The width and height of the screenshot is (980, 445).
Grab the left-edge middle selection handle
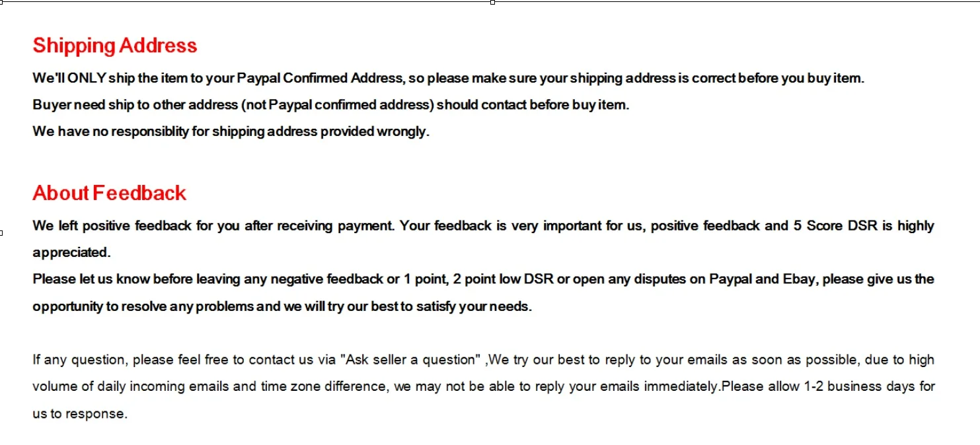point(1,232)
